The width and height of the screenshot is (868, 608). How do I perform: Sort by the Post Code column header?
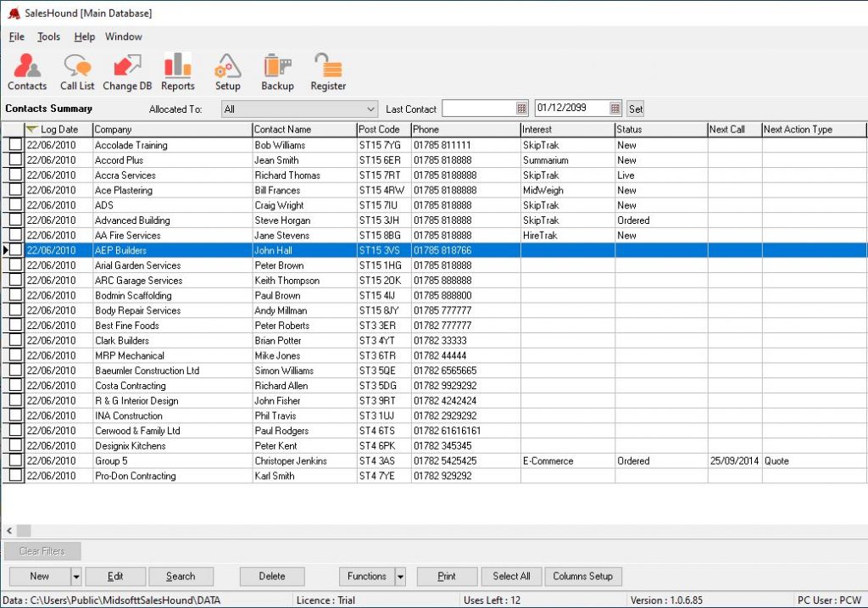click(384, 130)
